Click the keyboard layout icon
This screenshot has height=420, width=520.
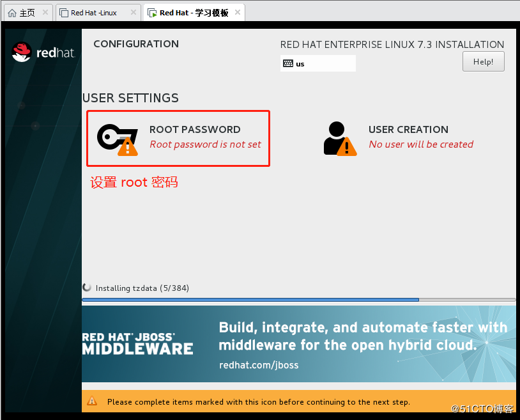288,63
